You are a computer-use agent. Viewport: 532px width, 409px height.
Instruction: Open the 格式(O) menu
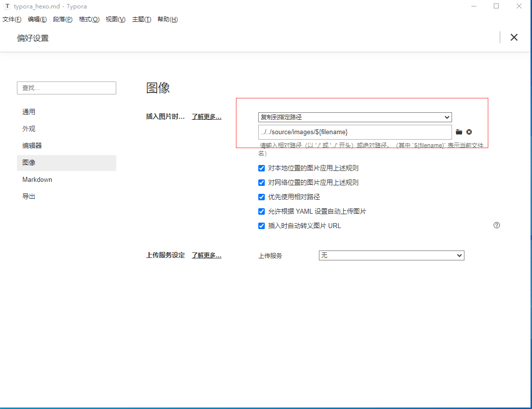point(89,19)
